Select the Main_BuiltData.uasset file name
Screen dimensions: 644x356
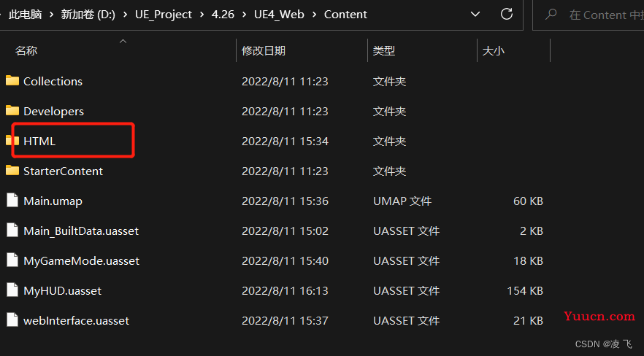pos(81,231)
